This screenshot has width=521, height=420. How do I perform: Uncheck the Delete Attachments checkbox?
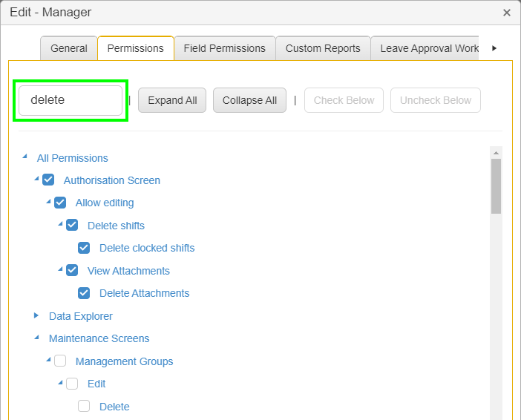coord(84,293)
